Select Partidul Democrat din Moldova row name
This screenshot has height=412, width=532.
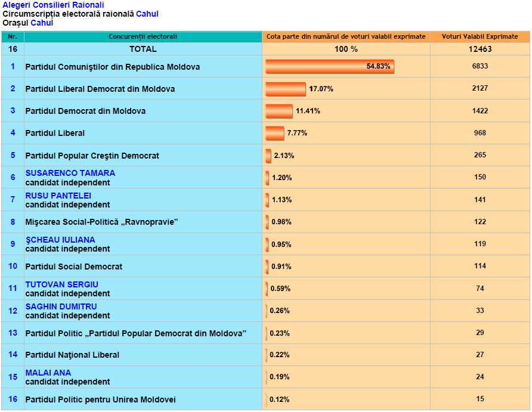point(85,111)
